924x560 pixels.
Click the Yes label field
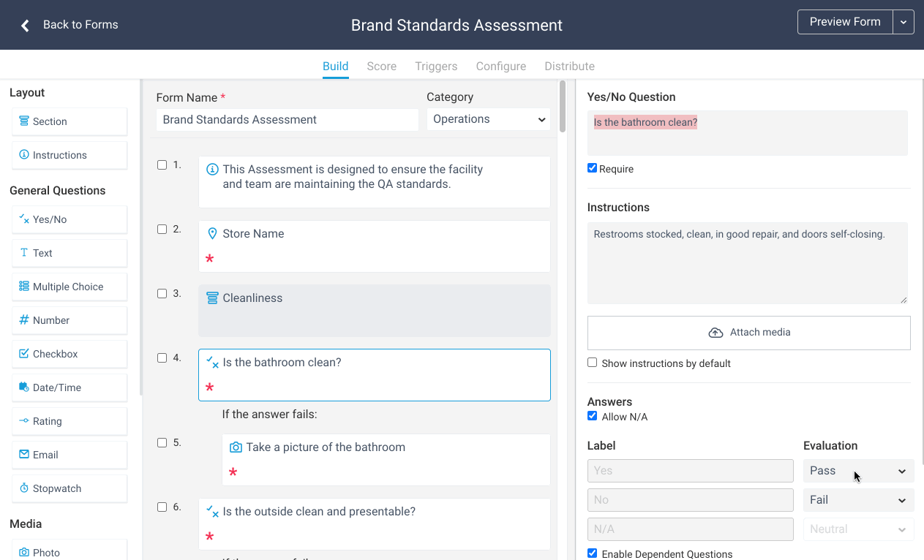(x=691, y=471)
